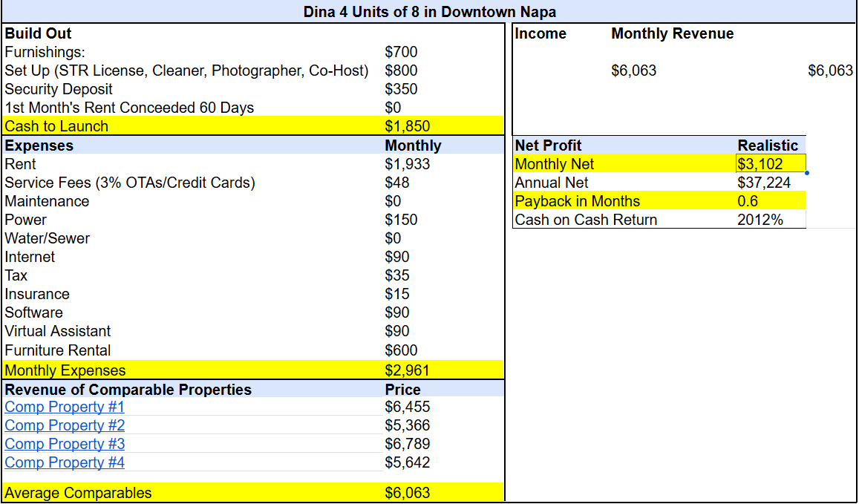Select the Cash on Cash Return 2012% cell
The width and height of the screenshot is (859, 504).
point(760,220)
